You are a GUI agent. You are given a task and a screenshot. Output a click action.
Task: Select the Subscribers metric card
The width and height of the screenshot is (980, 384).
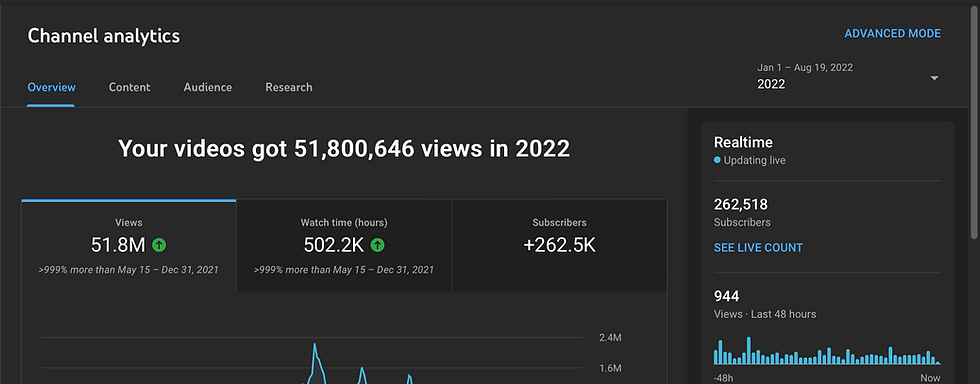(x=559, y=246)
